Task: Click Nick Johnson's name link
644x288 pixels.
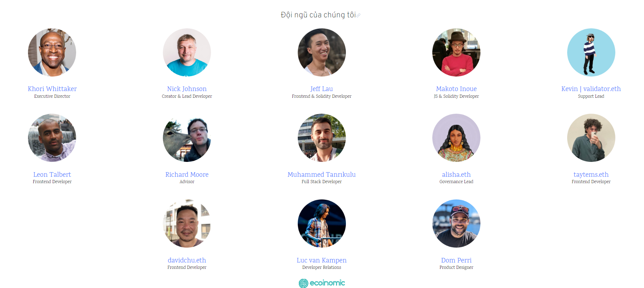Action: (x=187, y=89)
